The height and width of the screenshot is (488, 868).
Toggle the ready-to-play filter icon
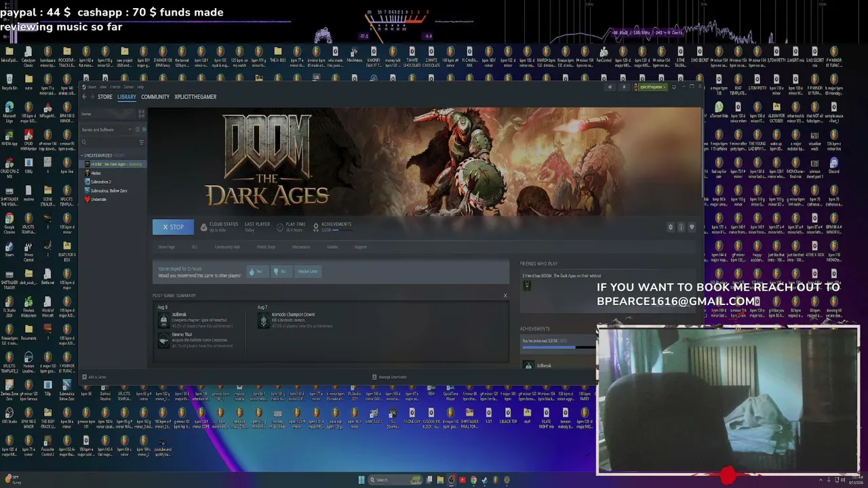[144, 129]
